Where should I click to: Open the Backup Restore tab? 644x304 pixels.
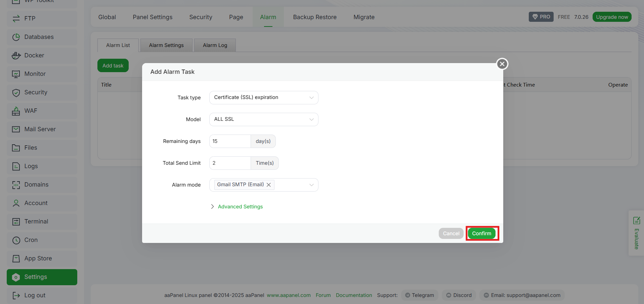(315, 17)
